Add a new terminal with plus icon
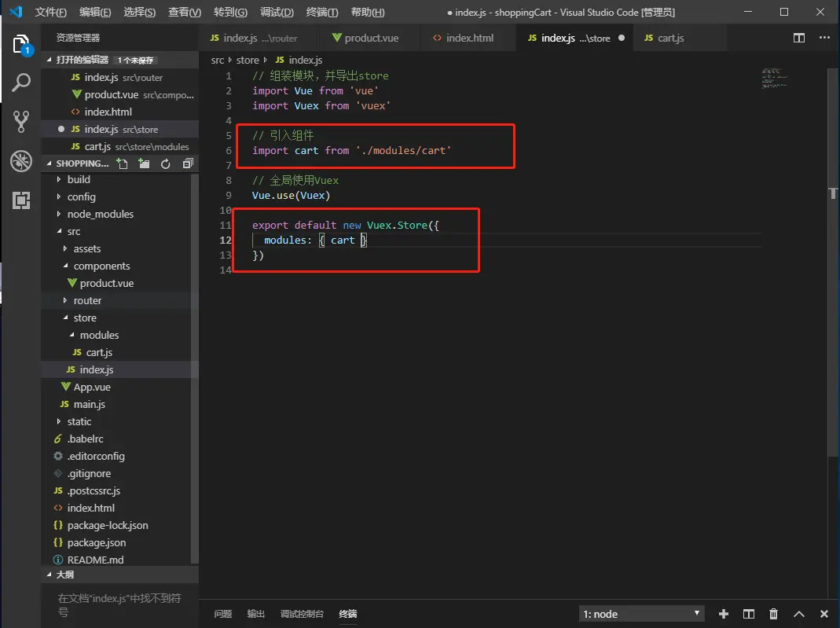Image resolution: width=840 pixels, height=628 pixels. (724, 614)
